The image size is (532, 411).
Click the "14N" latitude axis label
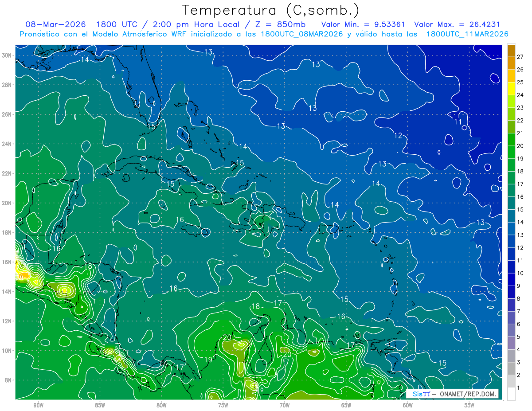8,291
